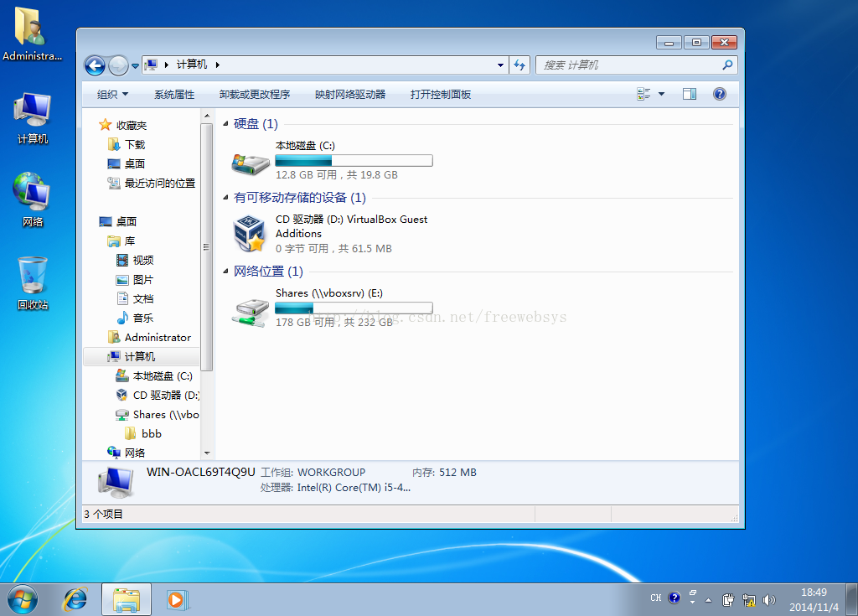Open the 组织 menu
The width and height of the screenshot is (858, 616).
click(x=112, y=94)
